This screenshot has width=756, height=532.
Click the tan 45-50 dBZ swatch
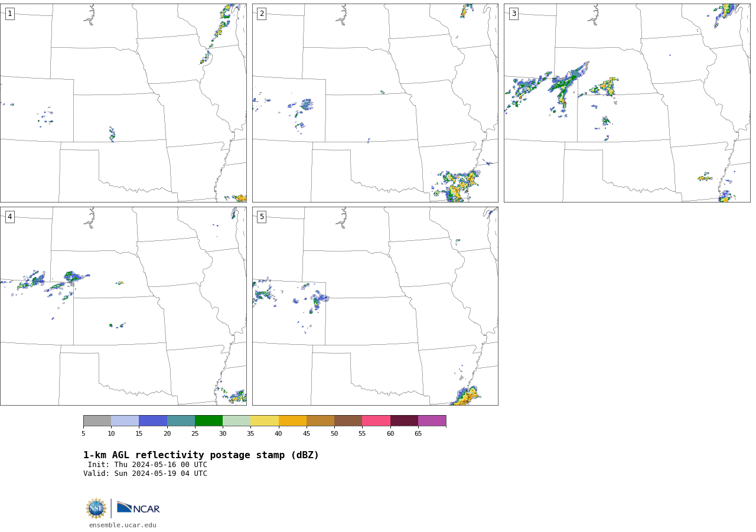click(x=320, y=421)
